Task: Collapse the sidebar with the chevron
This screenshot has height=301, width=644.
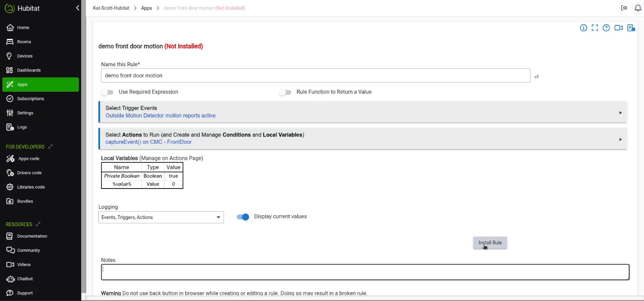Action: [77, 8]
